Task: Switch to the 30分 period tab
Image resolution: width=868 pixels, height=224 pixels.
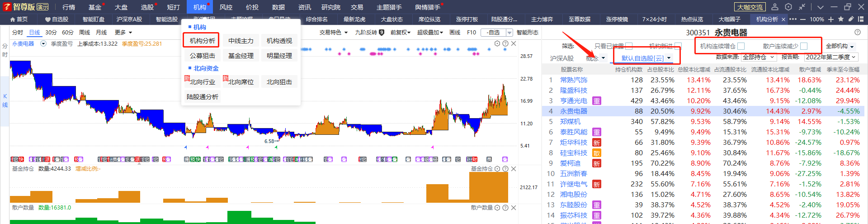Action: coord(51,33)
